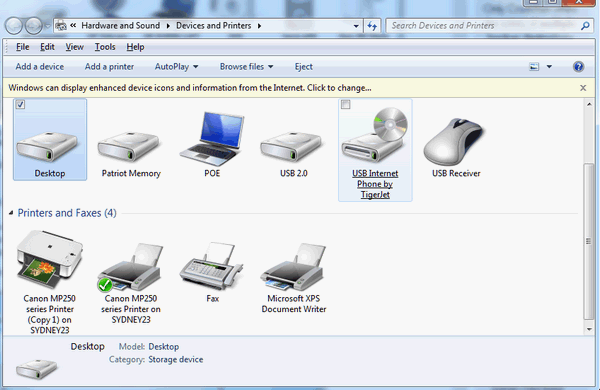600x390 pixels.
Task: Click Hardware and Sound breadcrumb
Action: point(121,26)
